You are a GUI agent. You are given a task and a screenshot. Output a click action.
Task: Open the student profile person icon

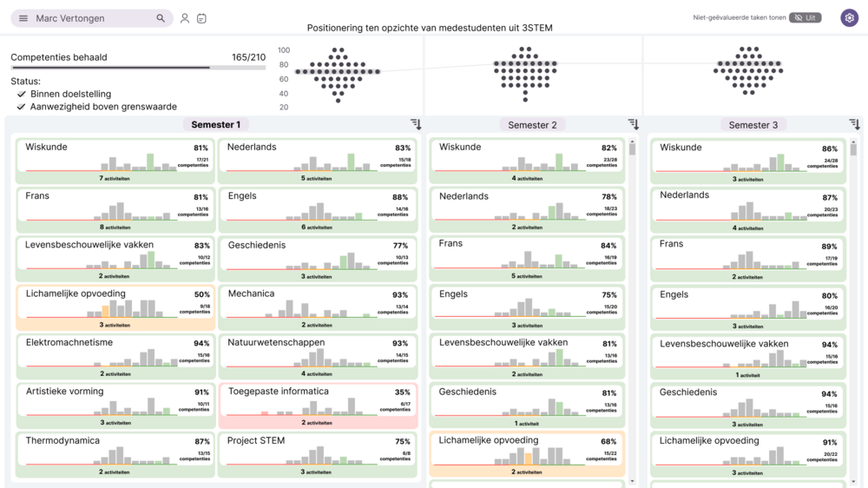click(185, 18)
